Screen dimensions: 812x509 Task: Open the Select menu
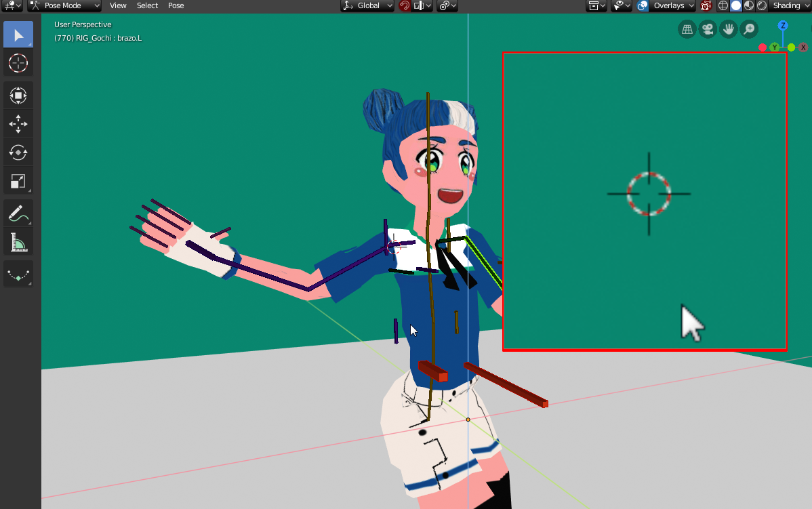(x=147, y=5)
